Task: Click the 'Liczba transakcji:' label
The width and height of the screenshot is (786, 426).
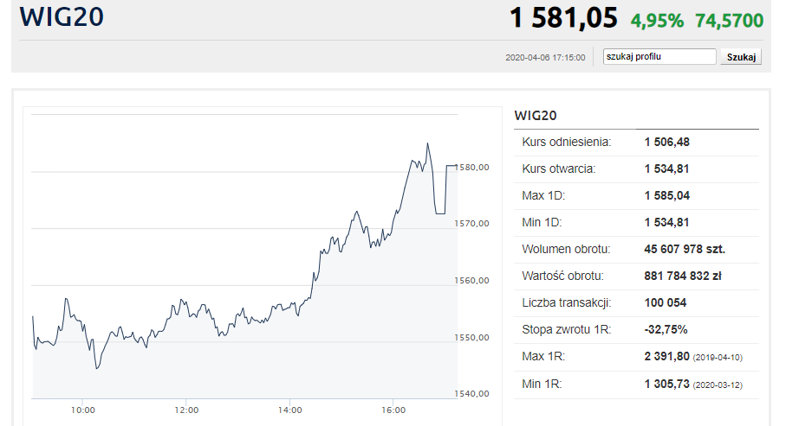Action: pyautogui.click(x=566, y=303)
